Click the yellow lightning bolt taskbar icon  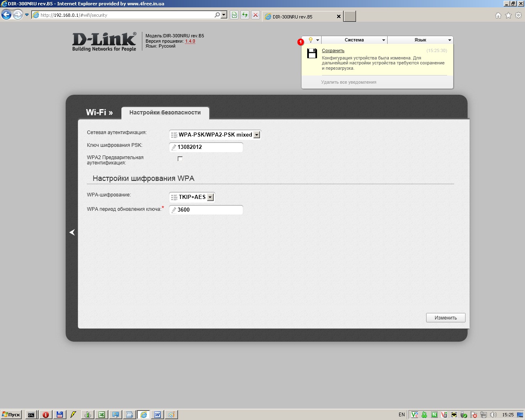click(x=73, y=415)
